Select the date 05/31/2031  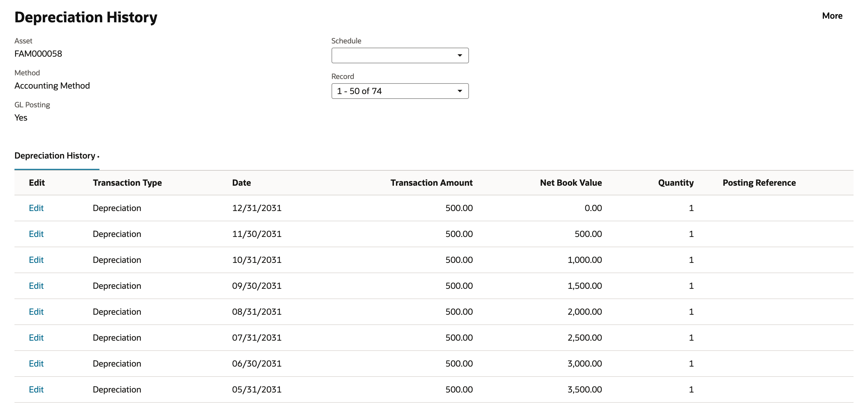coord(256,390)
